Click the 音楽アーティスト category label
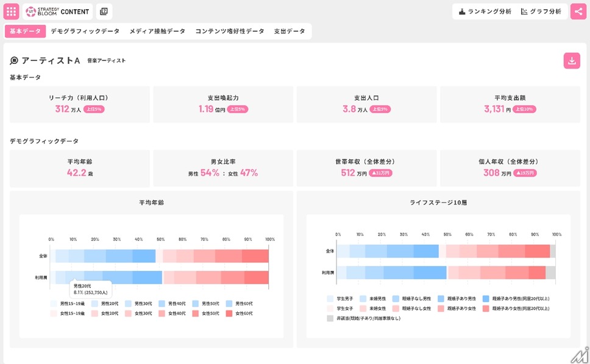Image resolution: width=590 pixels, height=364 pixels. click(x=107, y=60)
